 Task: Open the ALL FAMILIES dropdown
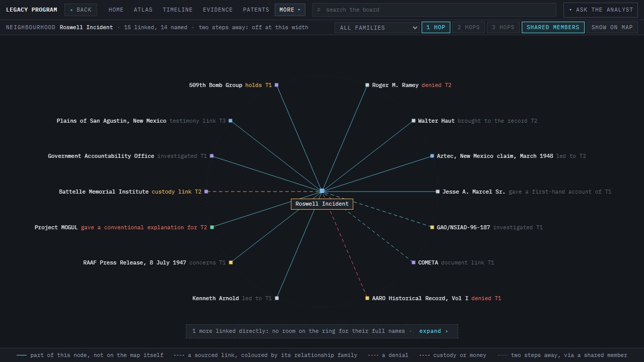pyautogui.click(x=376, y=28)
